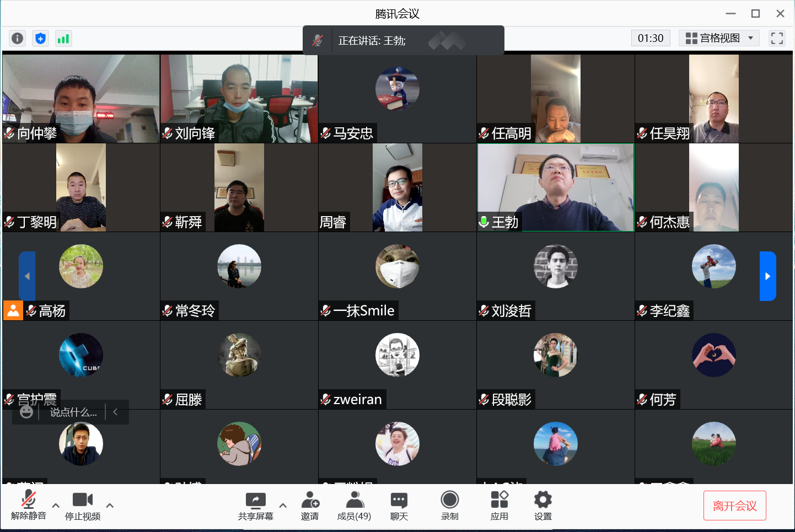Open the Invite (邀请) panel
This screenshot has height=532, width=795.
tap(310, 506)
